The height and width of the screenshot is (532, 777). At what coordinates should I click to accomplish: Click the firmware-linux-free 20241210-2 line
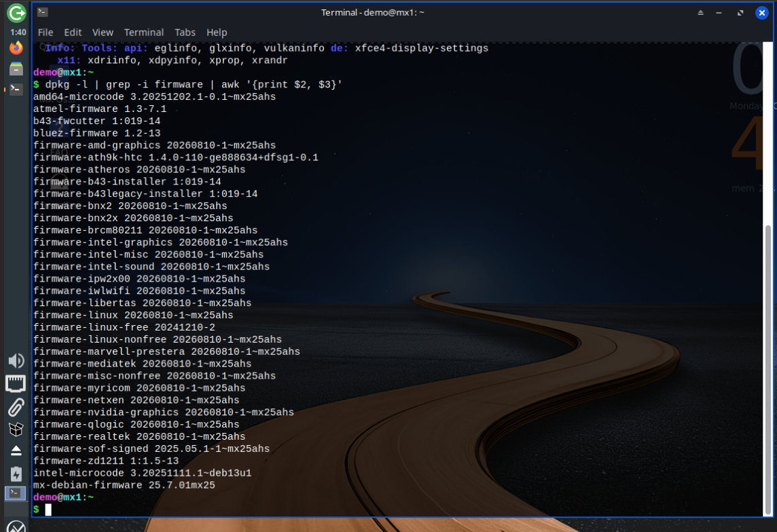(124, 327)
